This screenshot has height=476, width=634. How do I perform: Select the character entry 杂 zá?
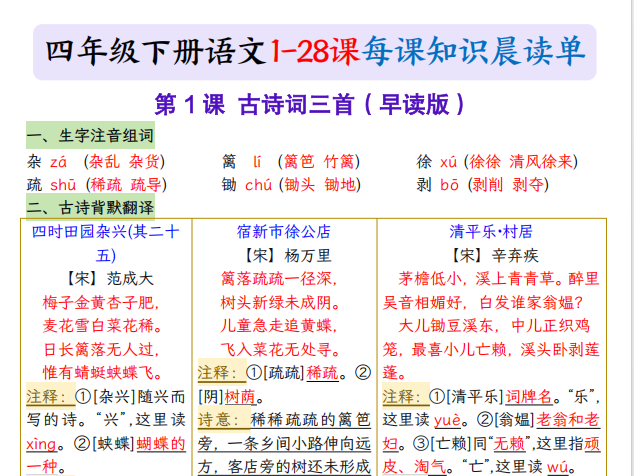(47, 162)
